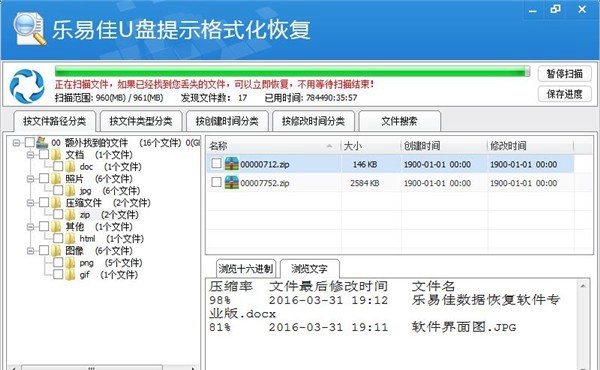Click the magnifier document app logo
The image size is (600, 370).
[x=29, y=29]
